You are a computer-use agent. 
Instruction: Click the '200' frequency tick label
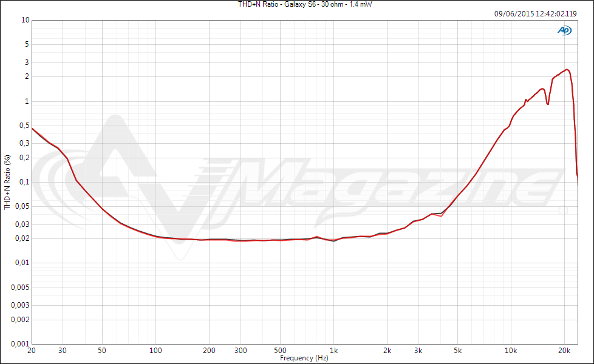209,351
